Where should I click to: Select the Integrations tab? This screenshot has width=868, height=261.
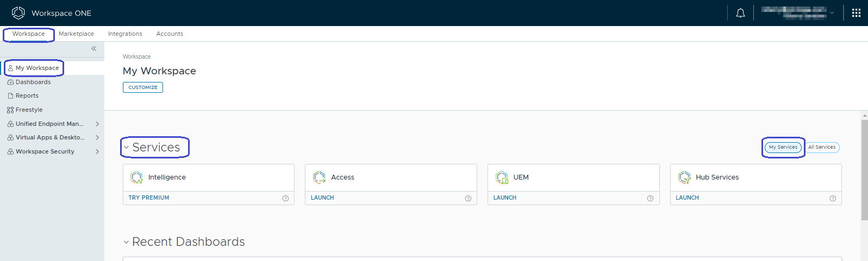[x=125, y=34]
